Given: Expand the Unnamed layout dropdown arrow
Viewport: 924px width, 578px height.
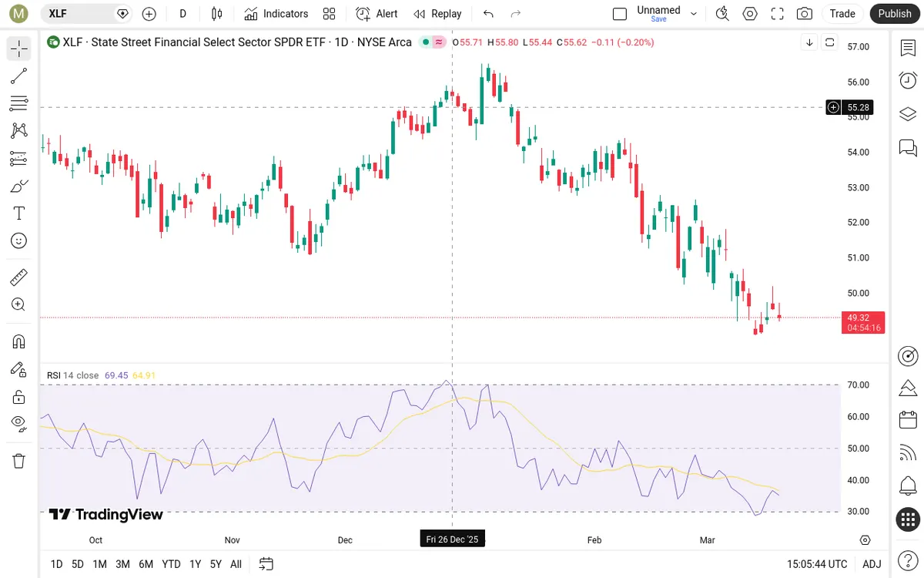Looking at the screenshot, I should tap(694, 14).
